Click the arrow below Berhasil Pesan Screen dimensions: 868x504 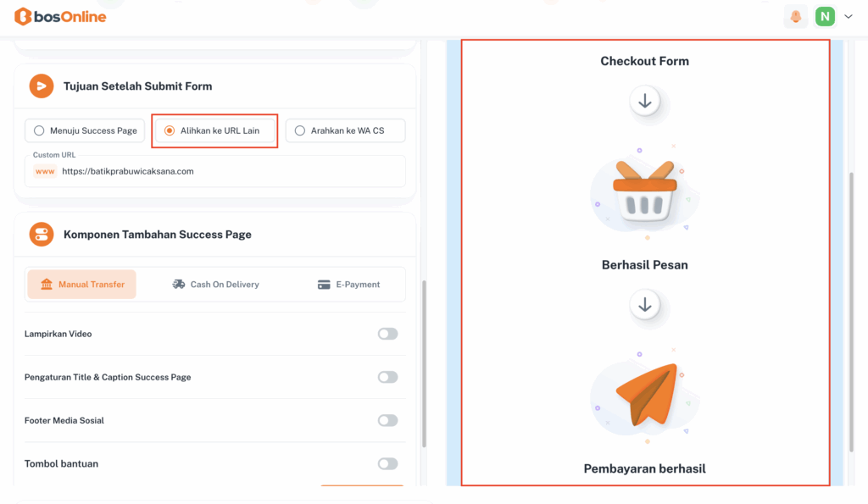coord(645,305)
